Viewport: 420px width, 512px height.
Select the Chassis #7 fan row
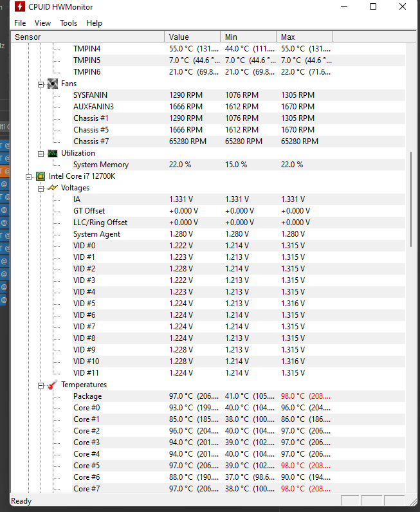coord(239,142)
